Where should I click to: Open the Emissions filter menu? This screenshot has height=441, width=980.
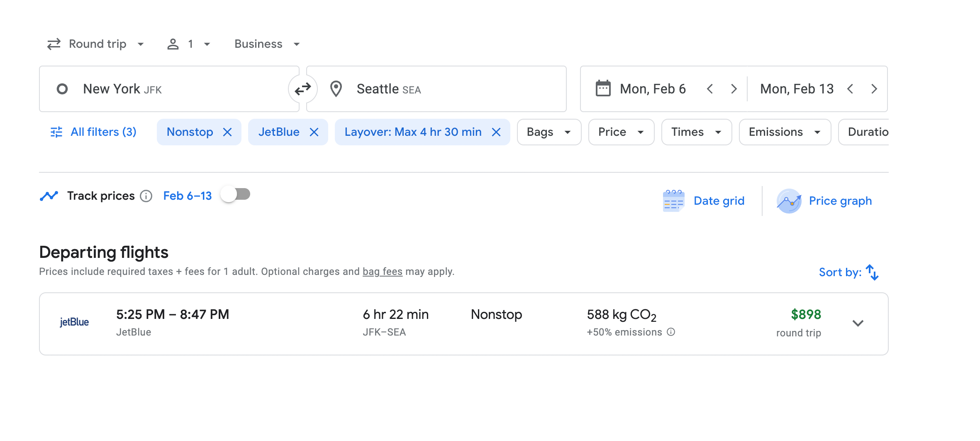tap(784, 132)
